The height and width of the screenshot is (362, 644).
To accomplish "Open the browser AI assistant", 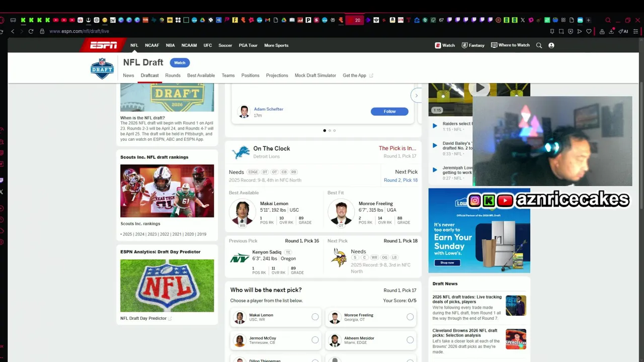I will (623, 31).
